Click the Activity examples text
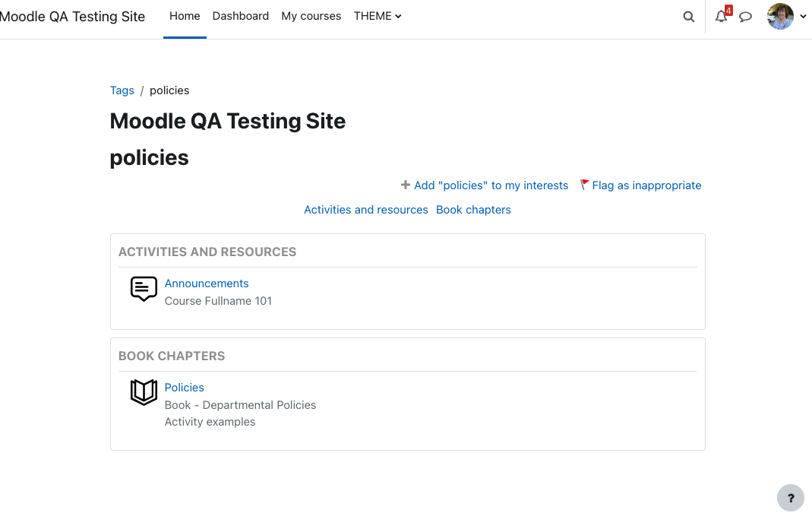812x513 pixels. (x=210, y=422)
